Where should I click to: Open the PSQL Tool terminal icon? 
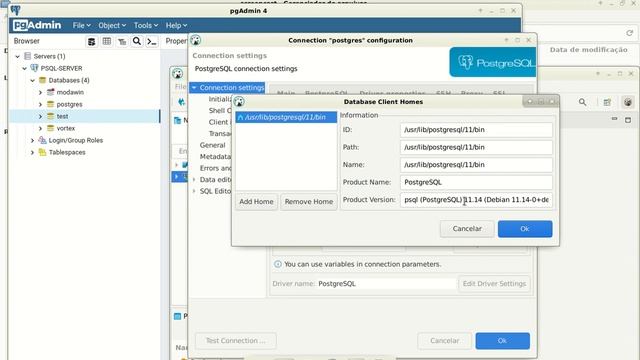pos(152,41)
